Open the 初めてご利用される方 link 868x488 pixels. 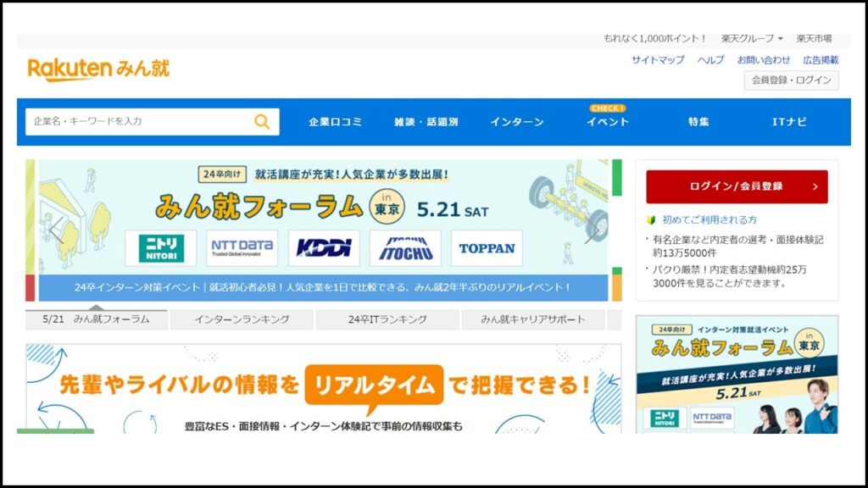[x=709, y=219]
